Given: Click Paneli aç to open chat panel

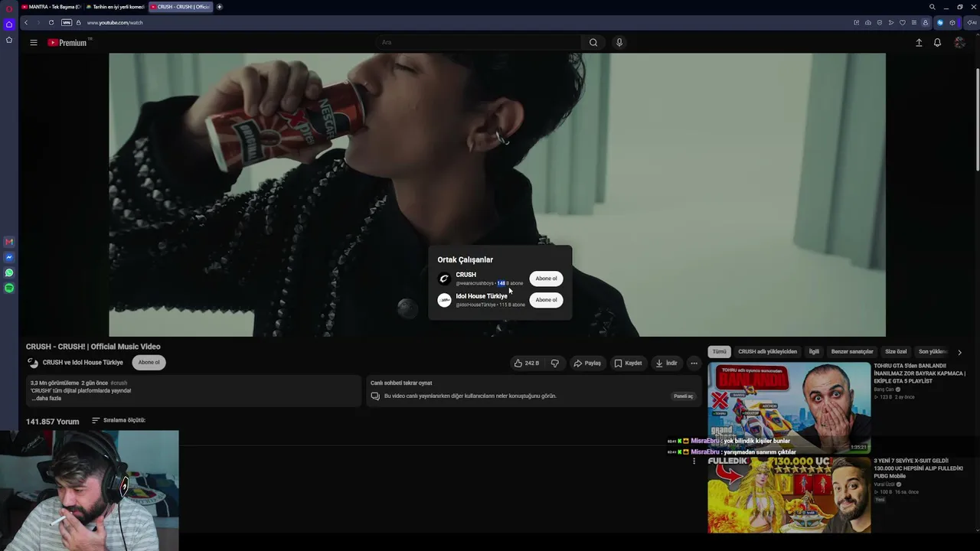Looking at the screenshot, I should point(683,396).
